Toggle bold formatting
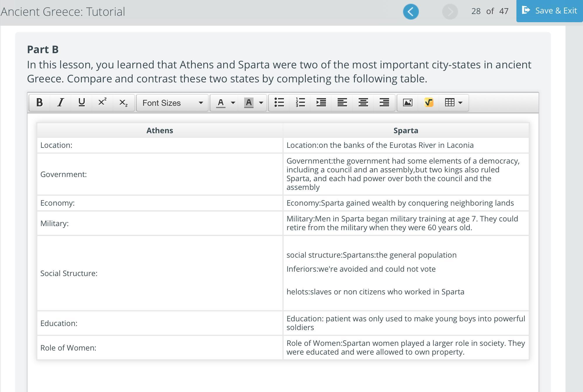This screenshot has height=392, width=583. pyautogui.click(x=39, y=103)
